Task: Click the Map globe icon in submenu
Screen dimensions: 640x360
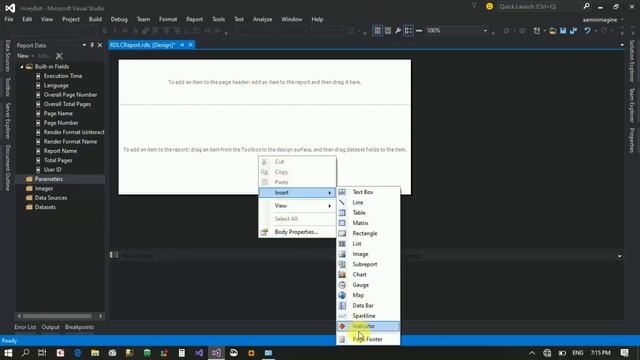Action: point(342,295)
